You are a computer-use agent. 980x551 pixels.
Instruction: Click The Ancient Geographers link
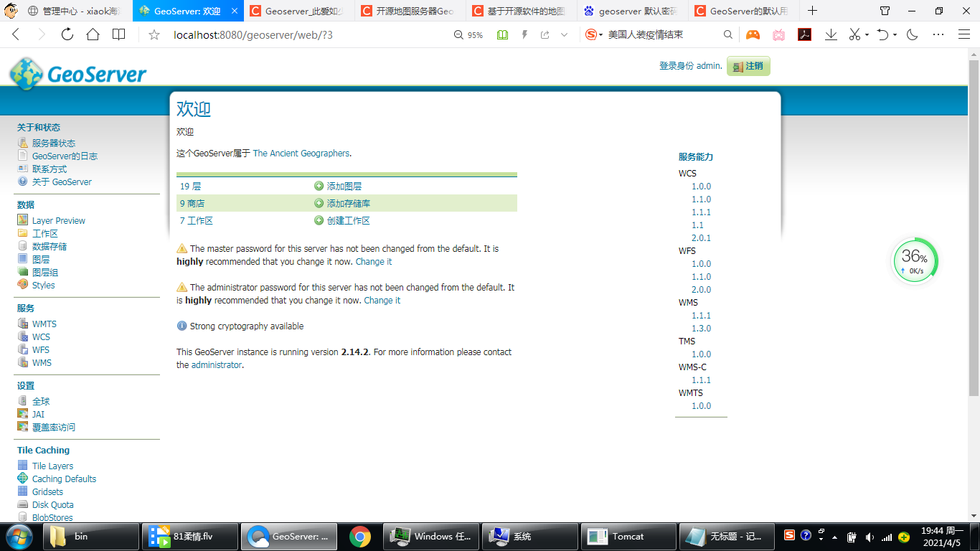click(x=301, y=154)
